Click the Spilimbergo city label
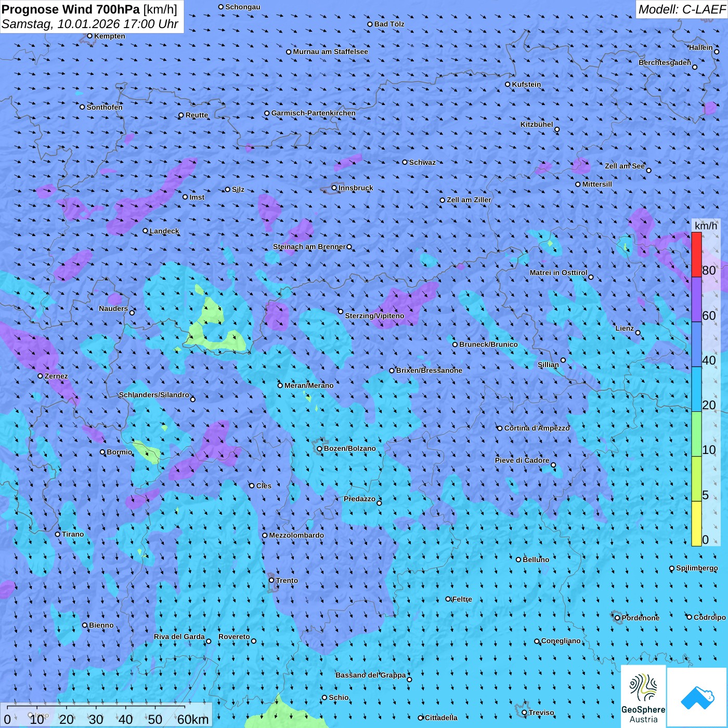Screen dimensions: 728x728 click(697, 568)
